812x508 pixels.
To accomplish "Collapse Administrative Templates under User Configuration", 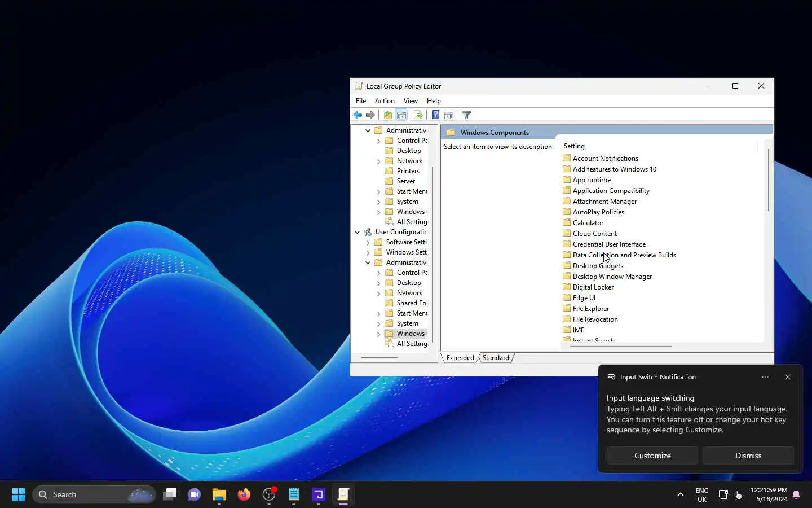I will tap(368, 262).
